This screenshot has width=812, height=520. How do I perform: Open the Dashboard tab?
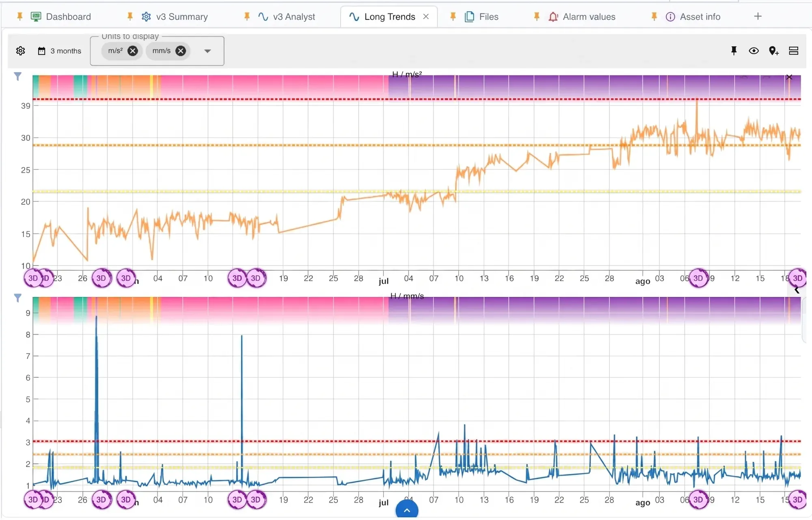61,17
